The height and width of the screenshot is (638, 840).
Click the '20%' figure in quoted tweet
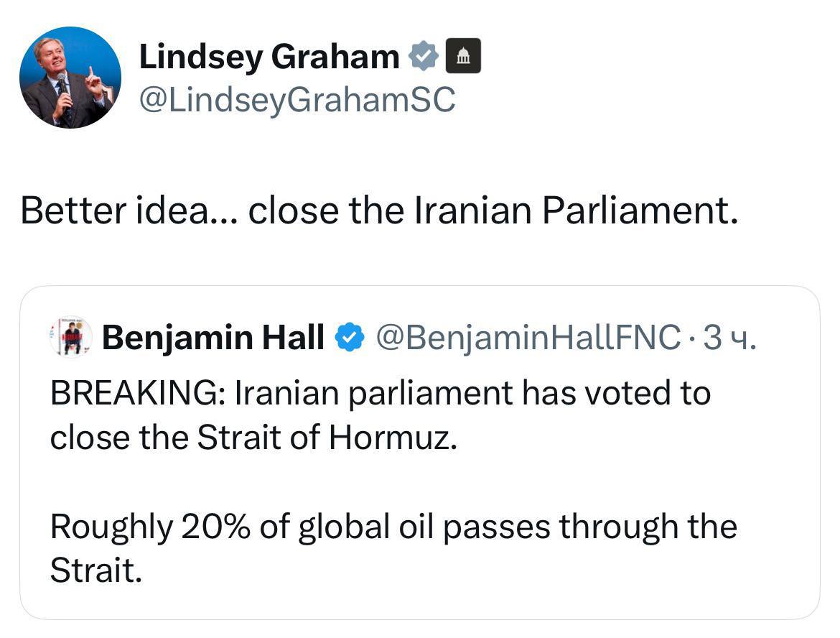(215, 526)
